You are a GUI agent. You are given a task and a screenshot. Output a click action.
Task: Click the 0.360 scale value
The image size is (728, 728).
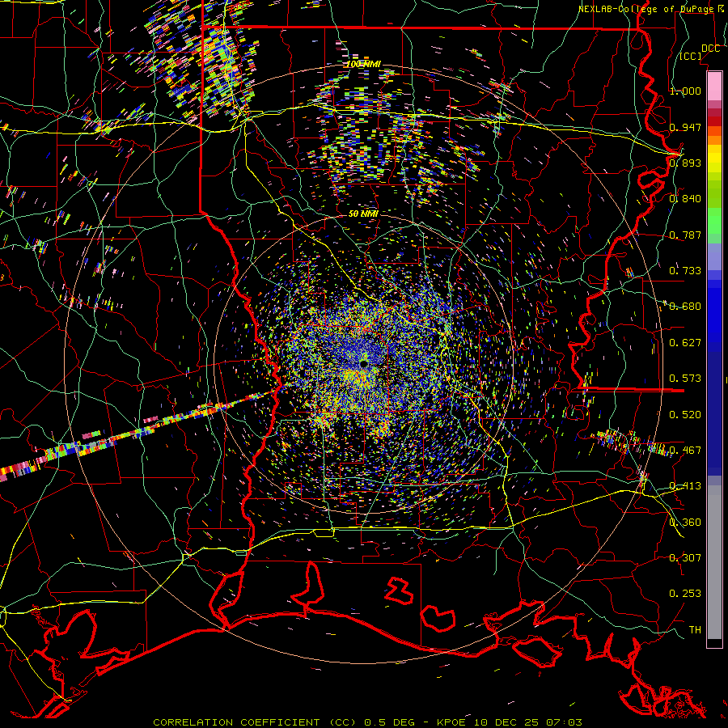pos(685,523)
